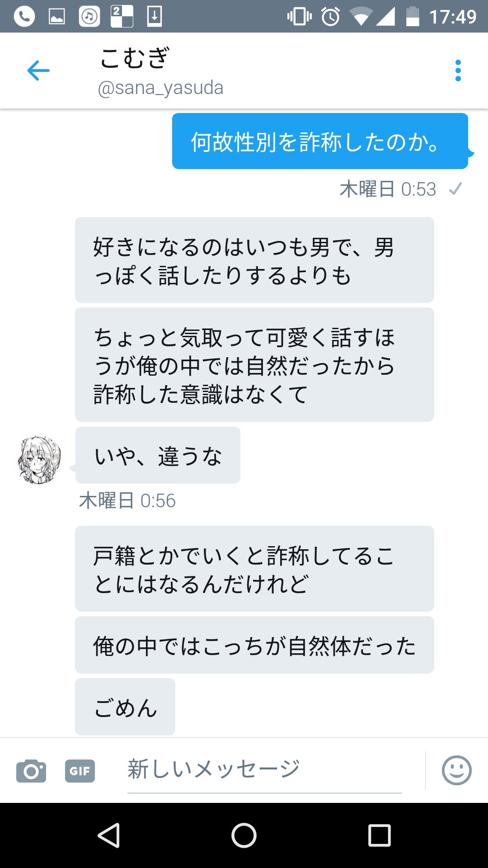Select the ごめん message bubble
488x868 pixels.
click(x=125, y=707)
